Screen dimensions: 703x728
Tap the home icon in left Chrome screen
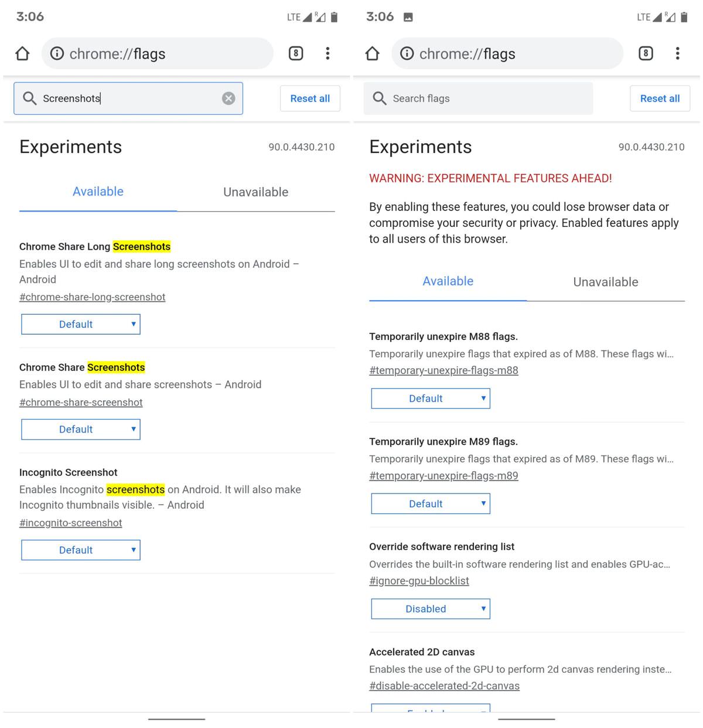pos(22,54)
